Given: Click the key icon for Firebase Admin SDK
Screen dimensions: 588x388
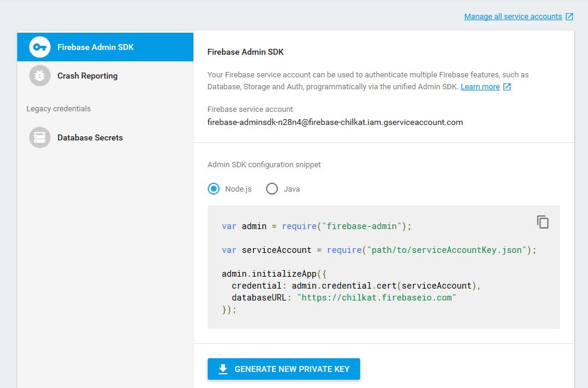Looking at the screenshot, I should pyautogui.click(x=40, y=47).
